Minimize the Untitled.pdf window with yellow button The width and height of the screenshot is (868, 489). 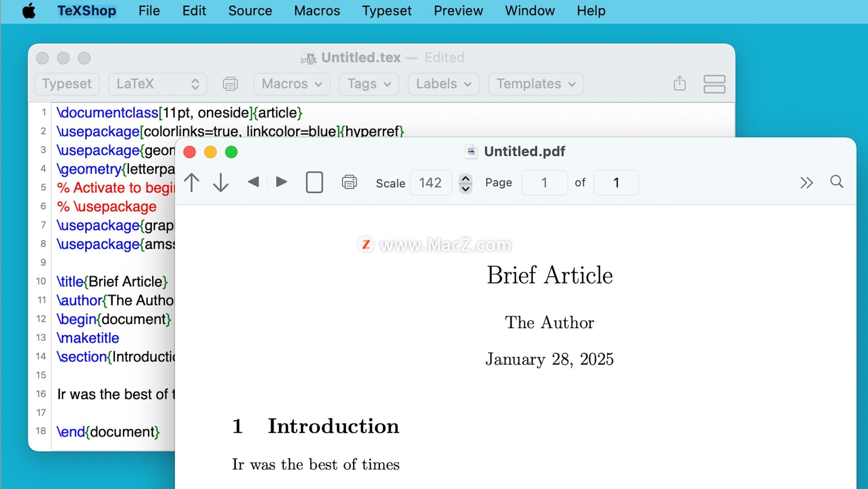[x=211, y=152]
